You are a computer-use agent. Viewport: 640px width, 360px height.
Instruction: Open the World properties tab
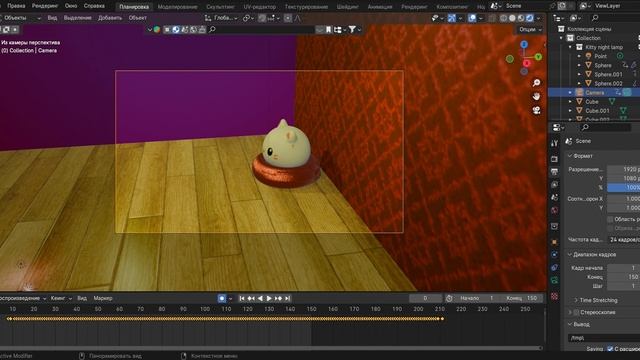coord(554,211)
